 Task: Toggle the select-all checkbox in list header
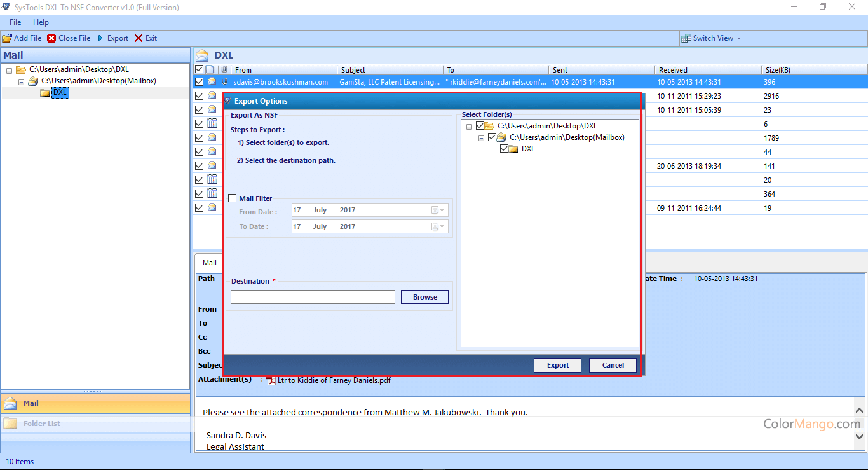pos(200,69)
